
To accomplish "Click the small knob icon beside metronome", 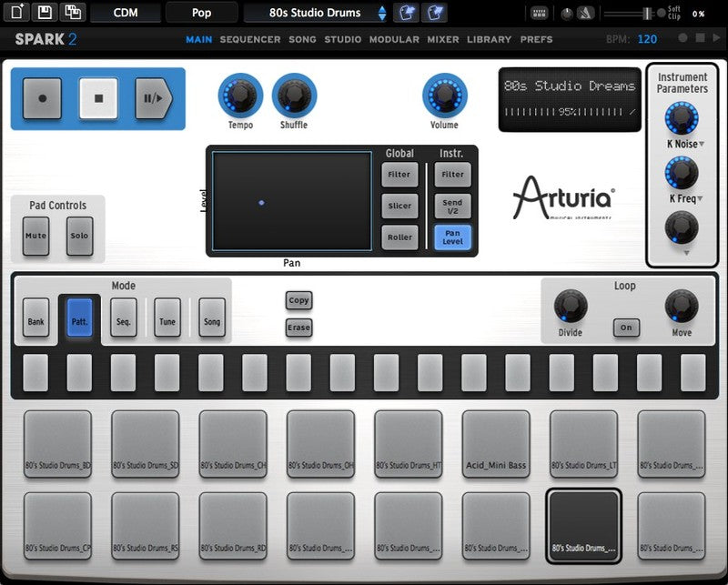I will pyautogui.click(x=567, y=14).
